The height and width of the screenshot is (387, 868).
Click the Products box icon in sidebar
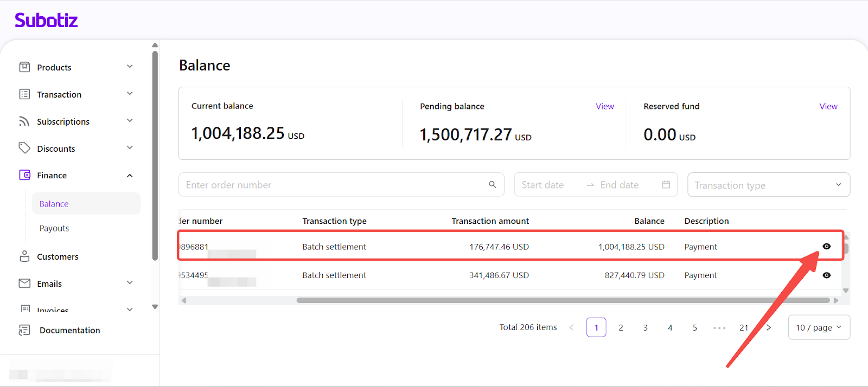click(x=24, y=67)
